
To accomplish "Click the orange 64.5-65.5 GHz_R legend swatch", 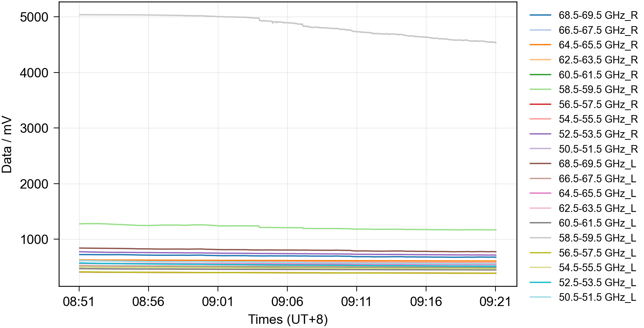I will [x=540, y=45].
